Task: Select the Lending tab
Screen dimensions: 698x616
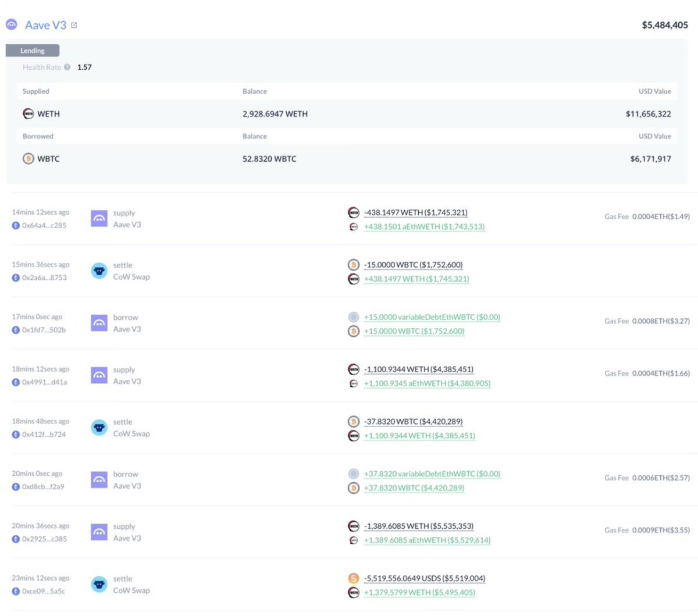Action: [33, 51]
